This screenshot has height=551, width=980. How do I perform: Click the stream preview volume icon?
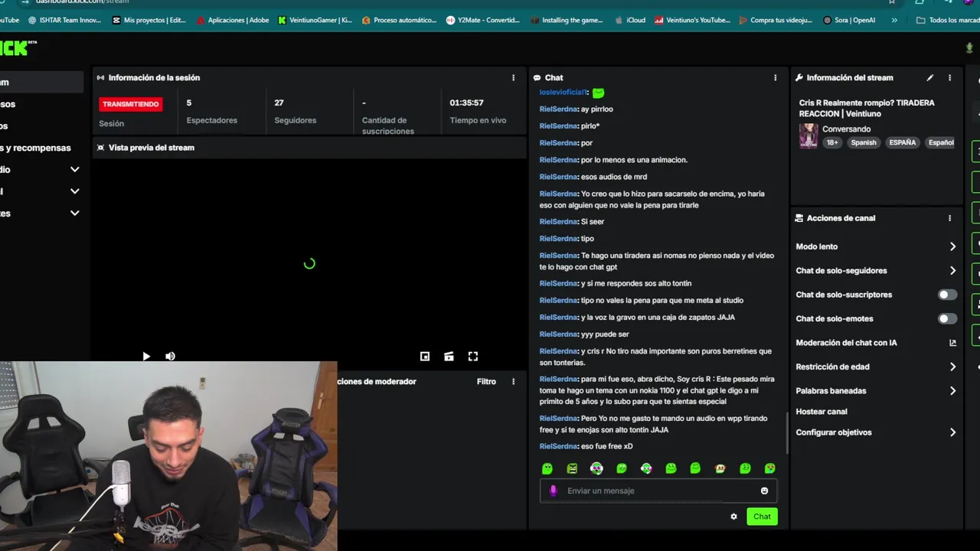(x=170, y=356)
